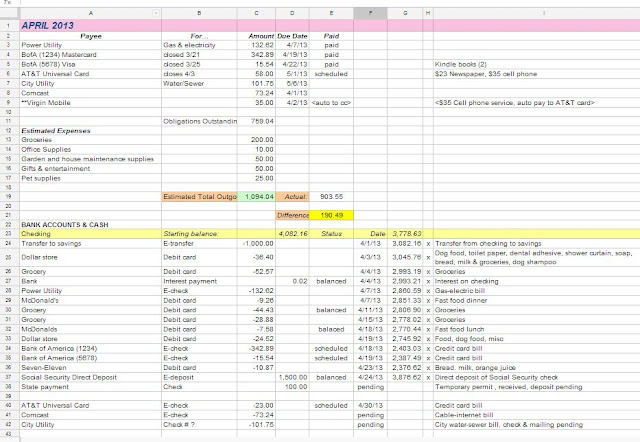Select the 3,778.63 balance cell

(407, 234)
